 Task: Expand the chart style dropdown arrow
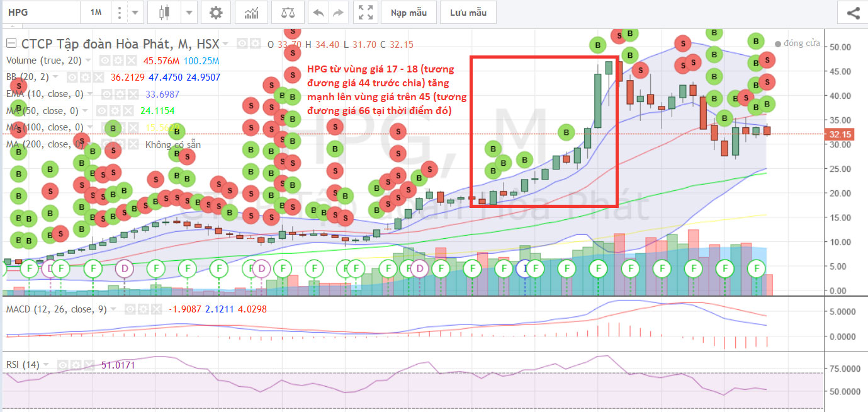pos(190,12)
